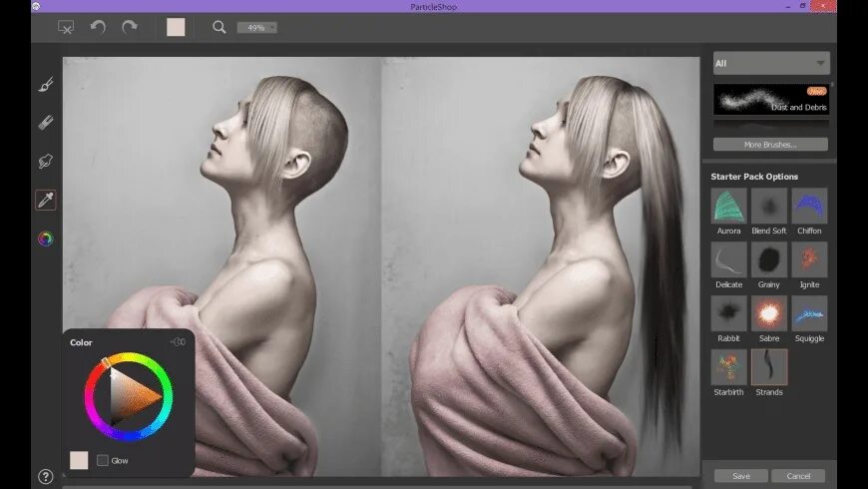
Task: Select the Pan hand tool
Action: (x=46, y=161)
